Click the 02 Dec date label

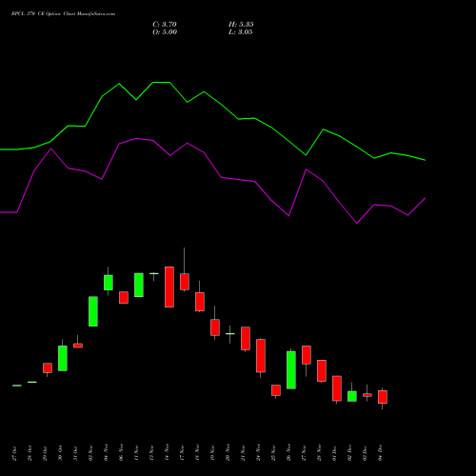[x=349, y=453]
